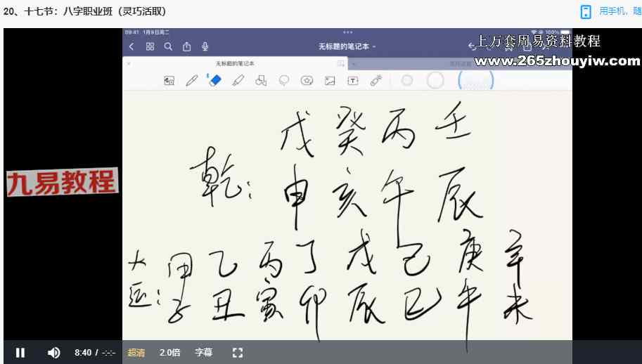The image size is (642, 364).
Task: Click the search magnifier icon
Action: pyautogui.click(x=168, y=46)
